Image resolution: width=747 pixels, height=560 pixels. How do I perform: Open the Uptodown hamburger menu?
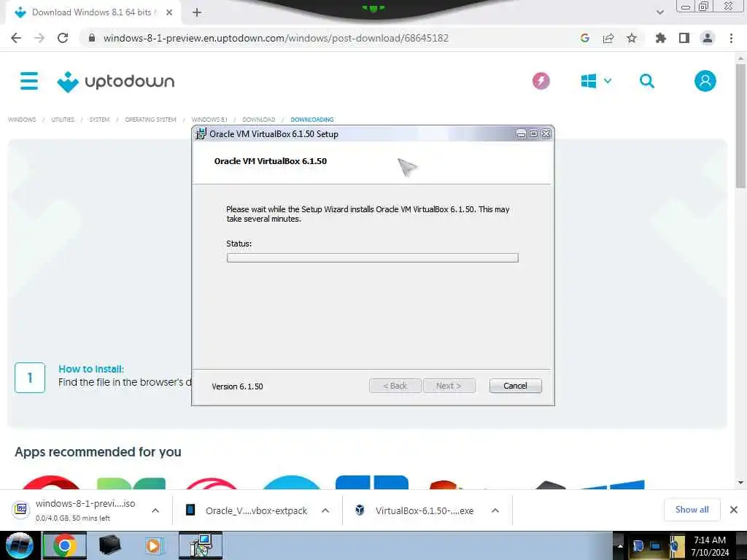[29, 81]
